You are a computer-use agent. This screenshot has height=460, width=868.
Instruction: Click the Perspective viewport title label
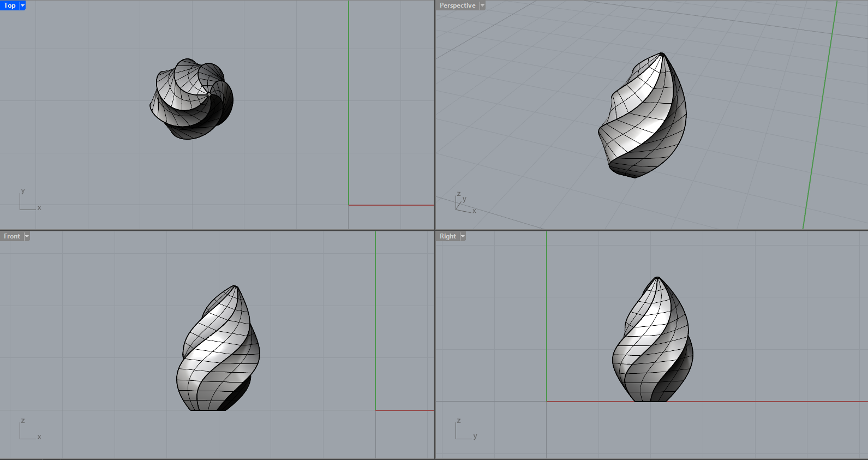pyautogui.click(x=457, y=5)
